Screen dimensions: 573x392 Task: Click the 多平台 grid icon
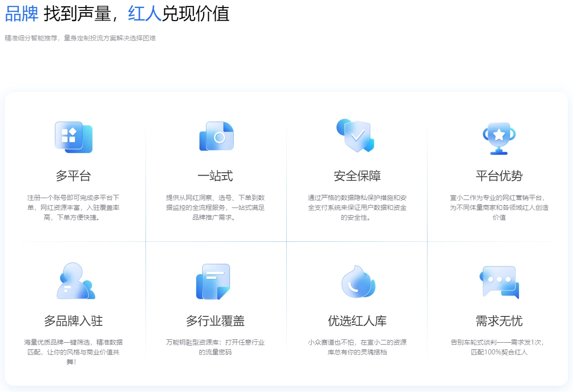(73, 137)
